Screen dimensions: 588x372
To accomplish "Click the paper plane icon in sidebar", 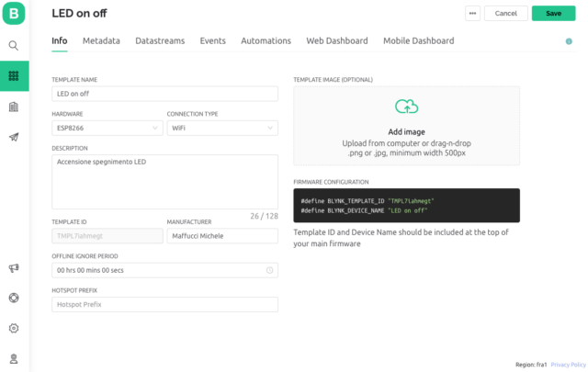I will [x=14, y=137].
